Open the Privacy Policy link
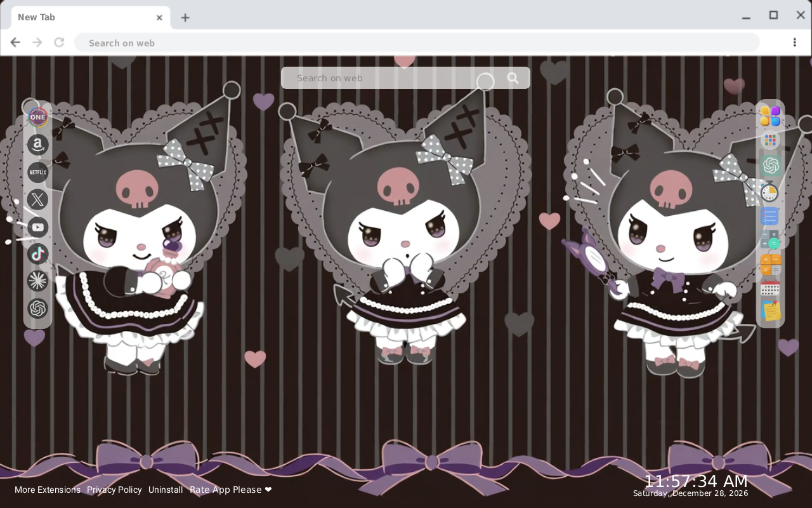Image resolution: width=812 pixels, height=508 pixels. point(114,490)
